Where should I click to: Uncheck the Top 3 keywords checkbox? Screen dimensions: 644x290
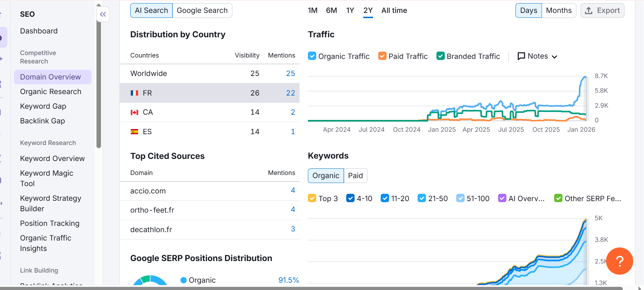312,198
